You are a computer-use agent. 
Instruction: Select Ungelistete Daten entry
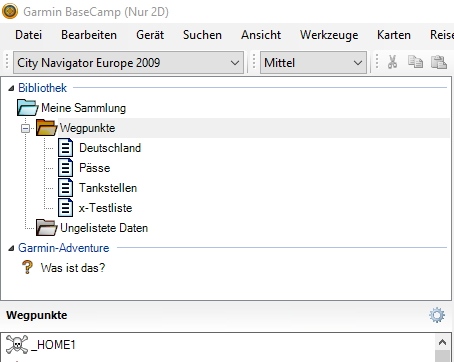tap(104, 228)
